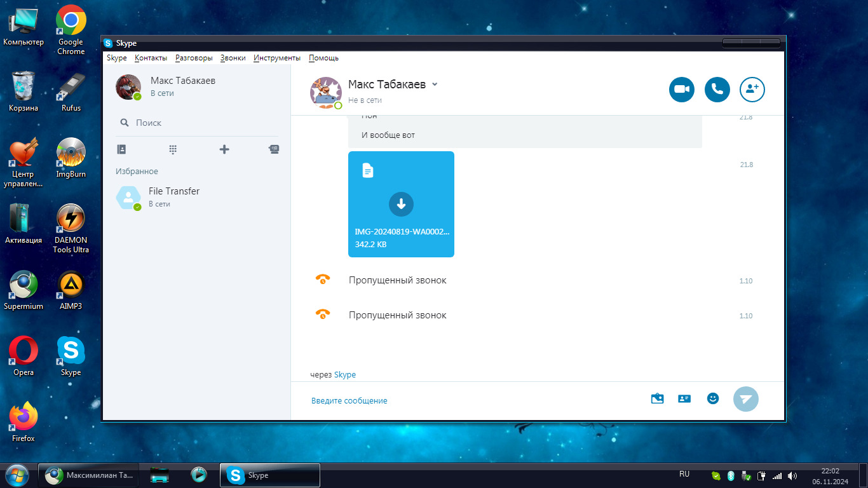
Task: Switch to the Максимилиан Та... taskbar window
Action: 89,475
